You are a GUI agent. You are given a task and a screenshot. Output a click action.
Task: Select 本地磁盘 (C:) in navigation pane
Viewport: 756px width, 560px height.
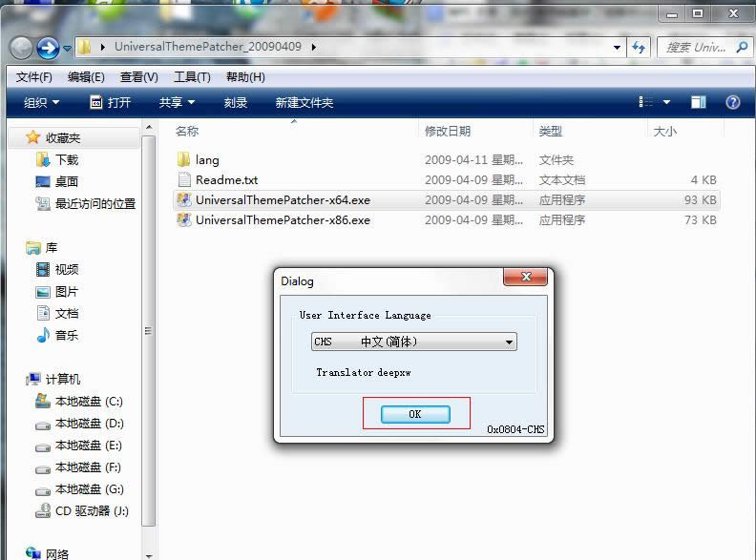click(88, 402)
